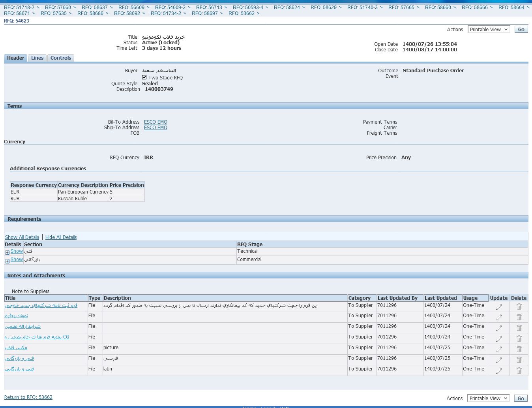This screenshot has height=408, width=532.
Task: Show details for the Technical section
Action: click(x=17, y=251)
